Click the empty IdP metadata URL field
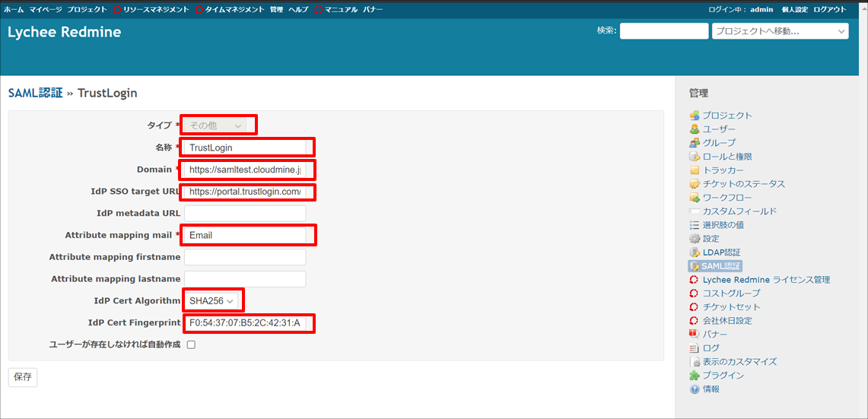The height and width of the screenshot is (419, 868). pyautogui.click(x=245, y=213)
